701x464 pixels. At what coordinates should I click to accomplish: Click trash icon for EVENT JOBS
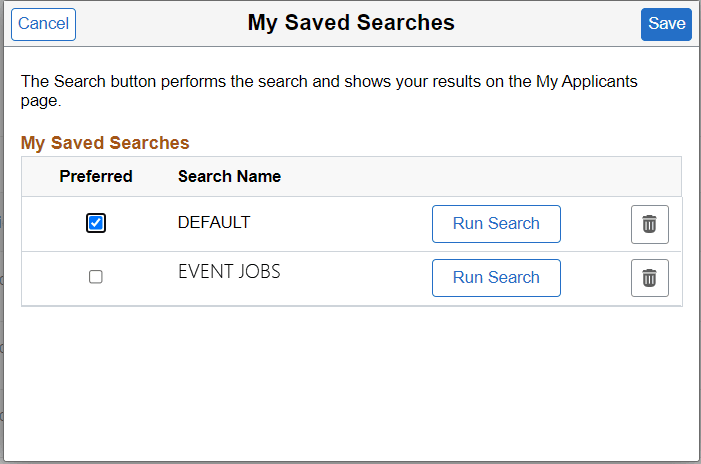pyautogui.click(x=649, y=278)
